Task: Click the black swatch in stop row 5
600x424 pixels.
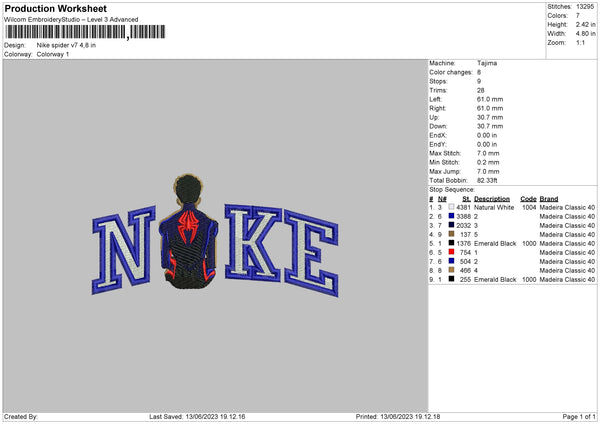Action: (x=452, y=243)
